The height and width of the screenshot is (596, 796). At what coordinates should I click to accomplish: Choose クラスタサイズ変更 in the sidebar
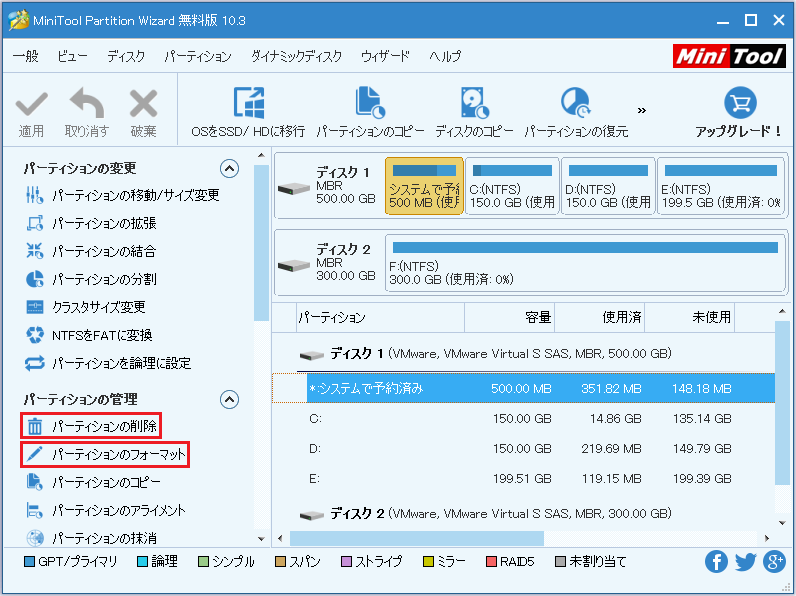point(85,307)
